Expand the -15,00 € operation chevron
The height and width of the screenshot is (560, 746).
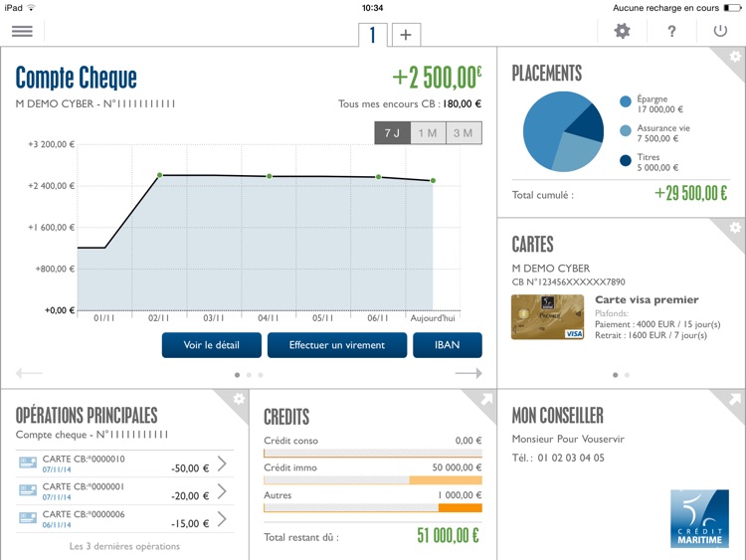pyautogui.click(x=222, y=519)
